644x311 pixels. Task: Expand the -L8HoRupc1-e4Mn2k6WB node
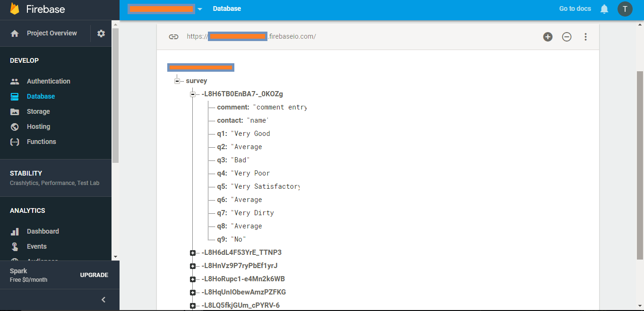[193, 279]
